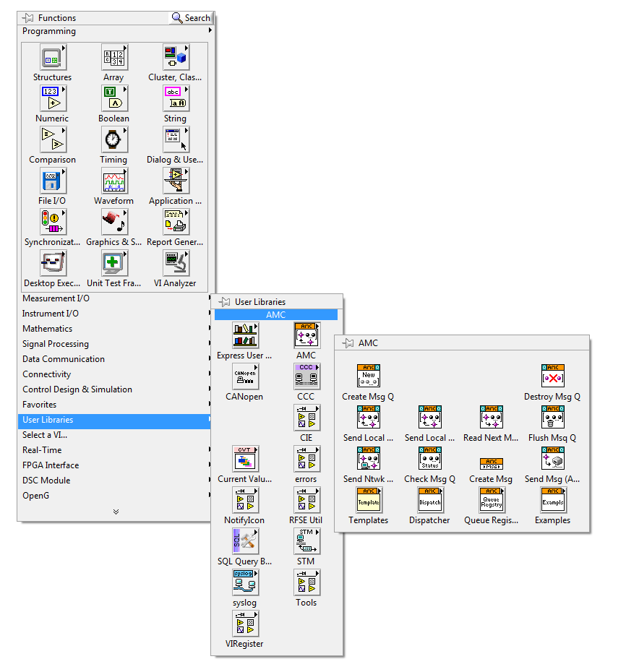Open the CCC library palette

coord(306,376)
